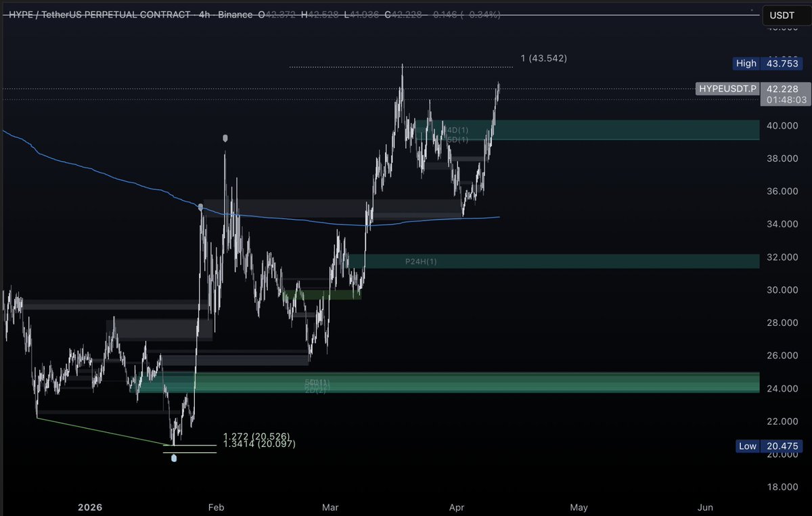Click the HYPEUSDT.P symbol price tag

pos(728,89)
